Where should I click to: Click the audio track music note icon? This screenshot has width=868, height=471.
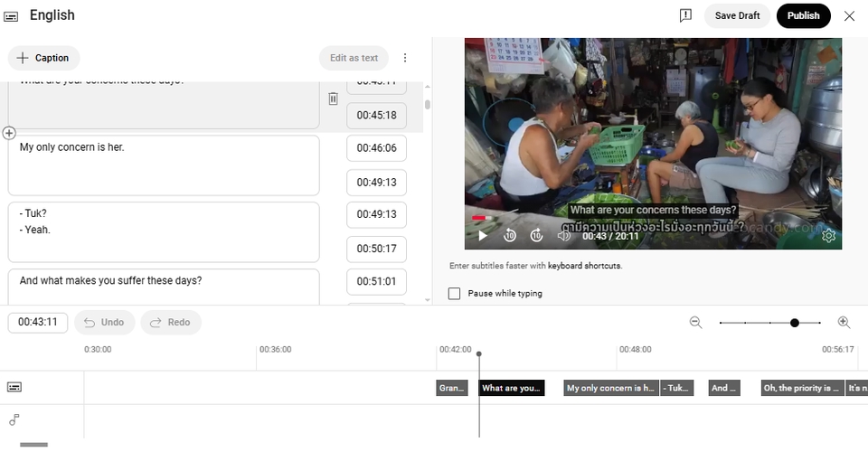click(x=14, y=420)
